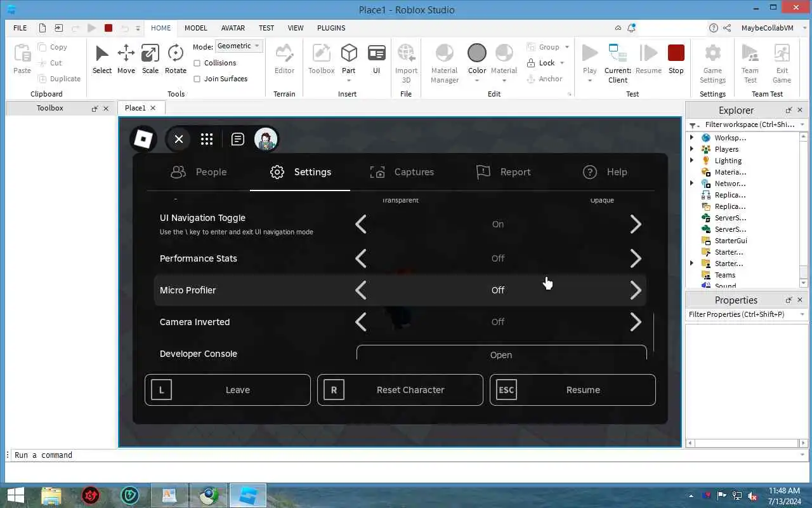Choose the Select tool

click(x=102, y=60)
